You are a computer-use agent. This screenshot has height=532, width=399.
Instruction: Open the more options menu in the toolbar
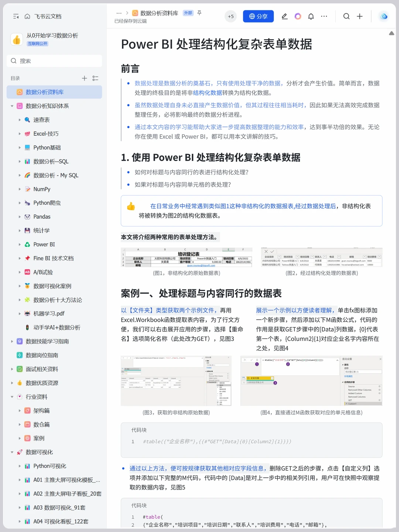324,16
